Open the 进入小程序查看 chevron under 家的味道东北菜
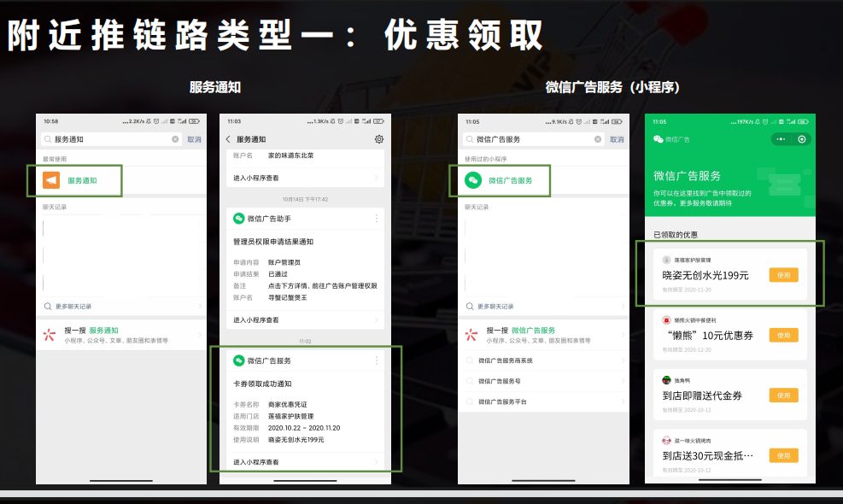The image size is (843, 504). point(377,178)
